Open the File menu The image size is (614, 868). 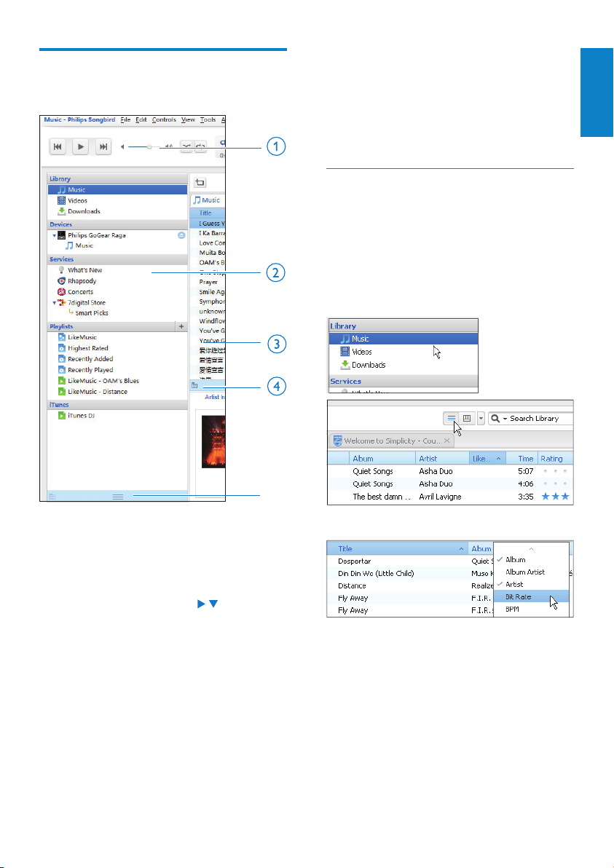tap(126, 119)
